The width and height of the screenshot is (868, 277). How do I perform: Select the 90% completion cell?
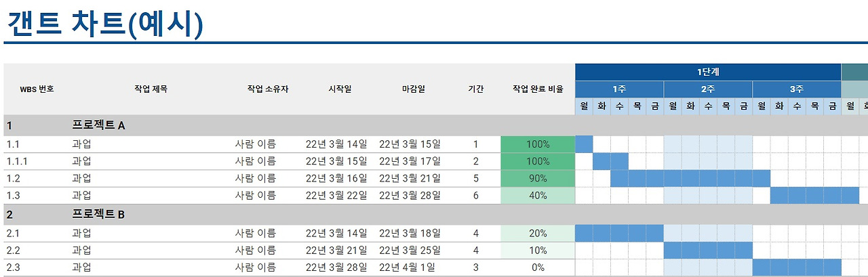pos(538,178)
